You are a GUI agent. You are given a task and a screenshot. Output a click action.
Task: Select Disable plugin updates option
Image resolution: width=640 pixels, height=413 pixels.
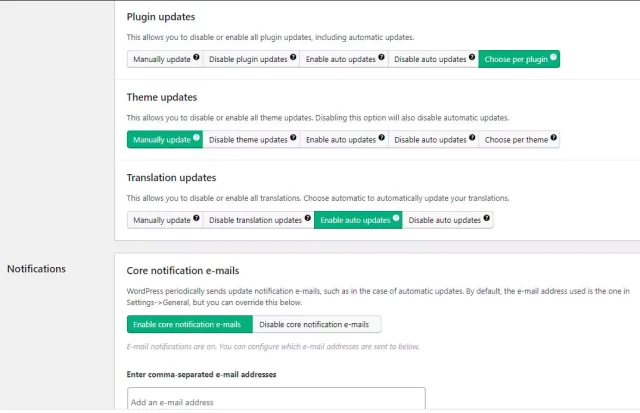coord(247,59)
